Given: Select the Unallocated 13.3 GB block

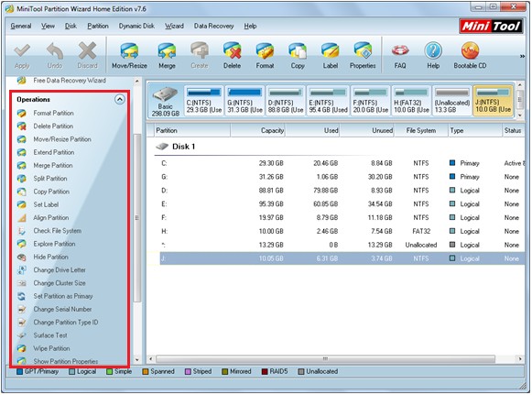Looking at the screenshot, I should pyautogui.click(x=452, y=101).
